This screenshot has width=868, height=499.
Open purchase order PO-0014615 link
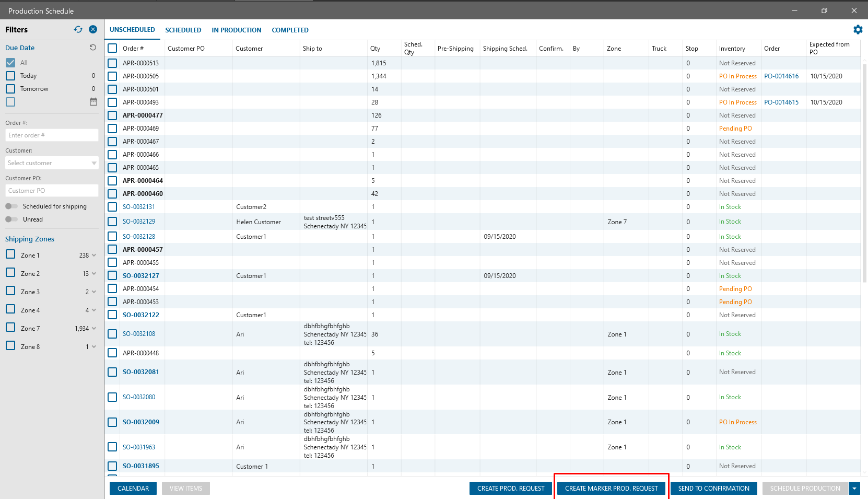pyautogui.click(x=781, y=102)
